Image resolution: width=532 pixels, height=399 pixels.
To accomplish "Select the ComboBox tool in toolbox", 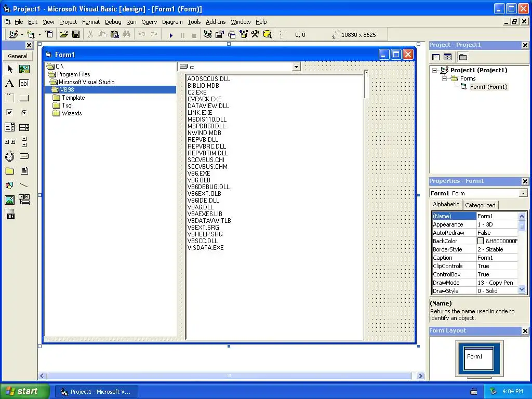I will click(10, 127).
